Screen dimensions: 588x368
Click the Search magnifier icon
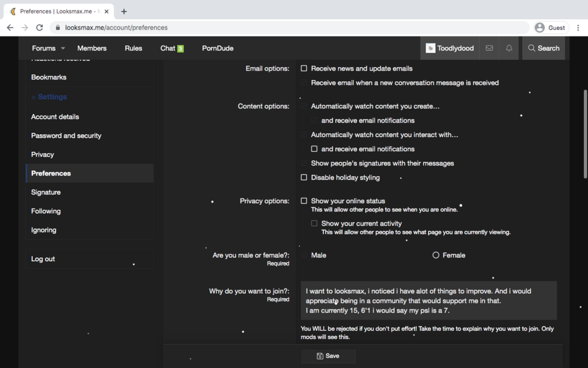click(x=532, y=48)
